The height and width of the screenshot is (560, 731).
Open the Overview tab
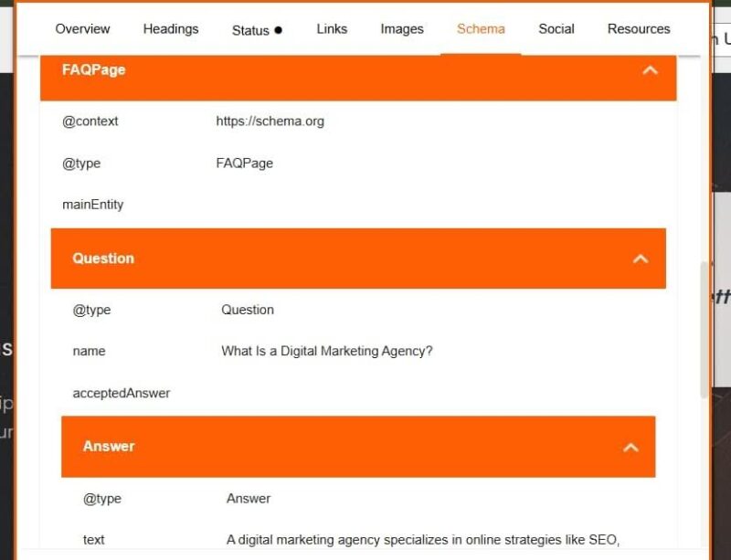82,29
